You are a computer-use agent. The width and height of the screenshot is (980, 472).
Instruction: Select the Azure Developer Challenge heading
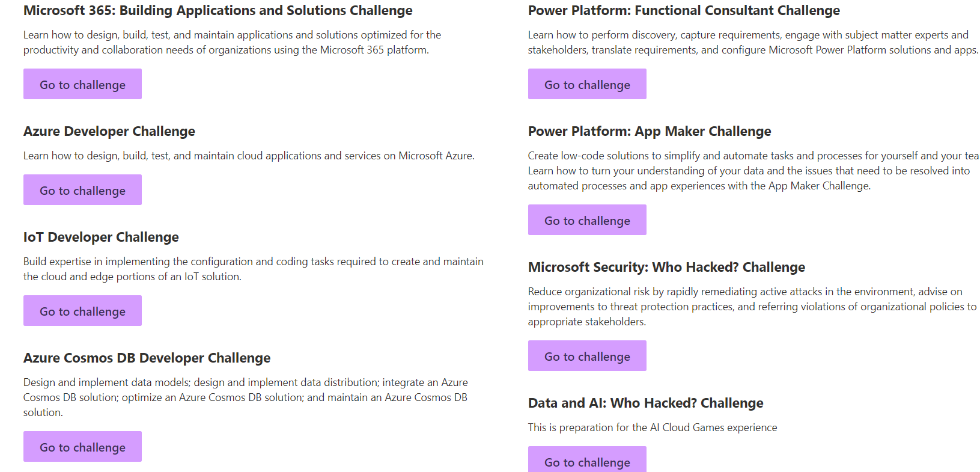pyautogui.click(x=109, y=132)
